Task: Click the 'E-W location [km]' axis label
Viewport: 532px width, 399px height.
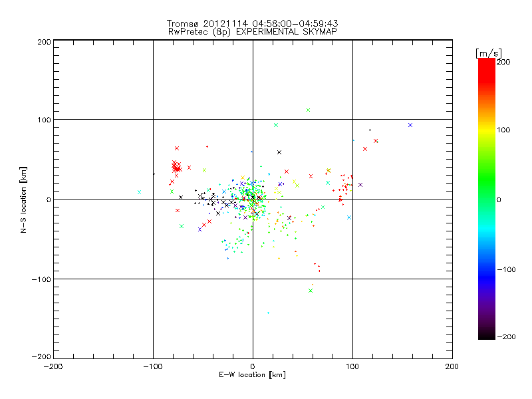Action: 253,375
